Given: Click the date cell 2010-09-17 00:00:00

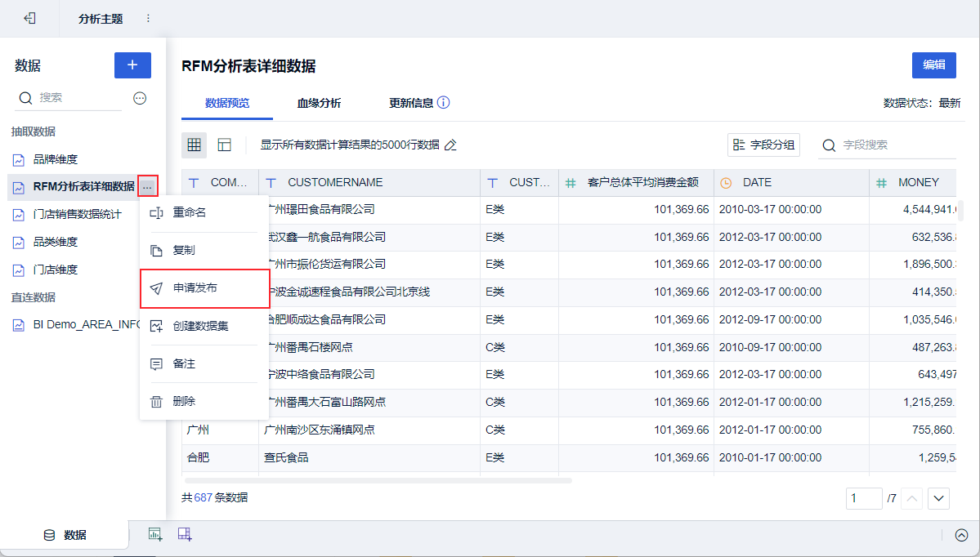Looking at the screenshot, I should (791, 347).
